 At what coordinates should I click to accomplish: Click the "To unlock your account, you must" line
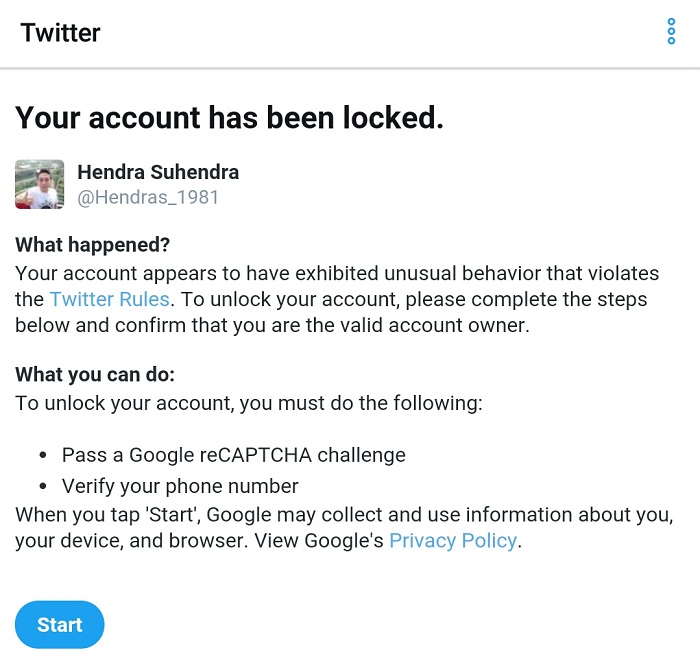pyautogui.click(x=248, y=403)
